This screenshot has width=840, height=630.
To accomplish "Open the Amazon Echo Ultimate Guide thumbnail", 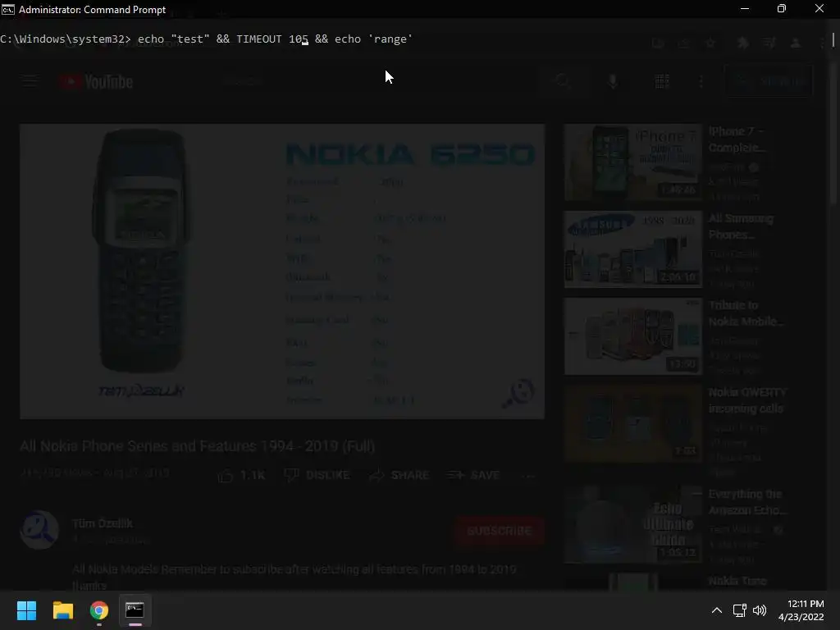I will pos(632,524).
